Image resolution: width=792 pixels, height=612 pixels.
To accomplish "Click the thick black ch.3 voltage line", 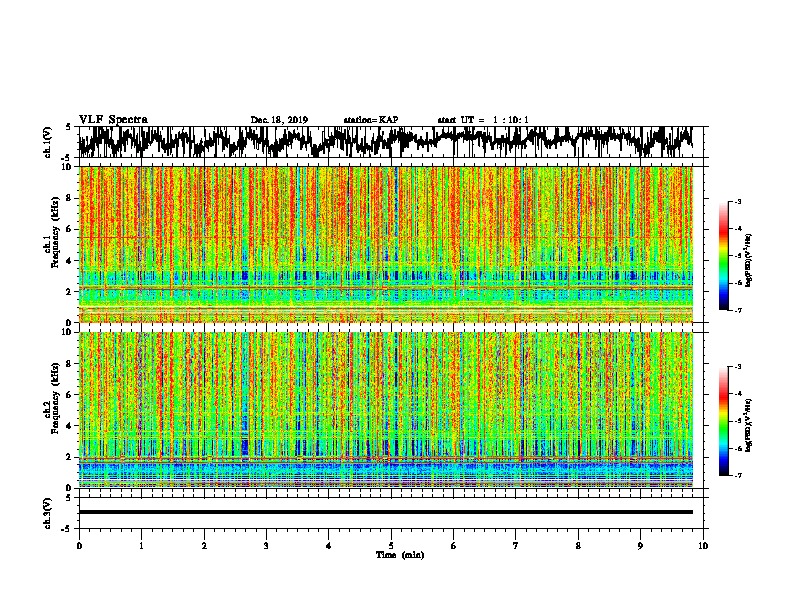I will pyautogui.click(x=386, y=512).
